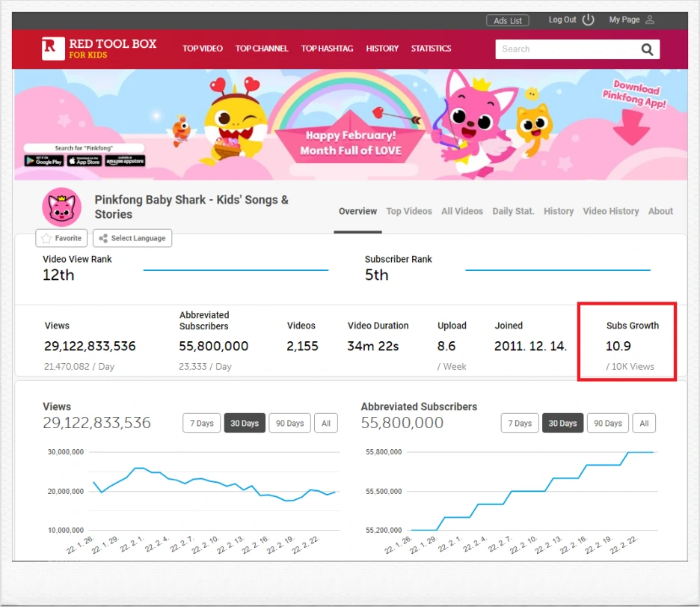
Task: Select 7 Days for Views chart
Action: [202, 423]
